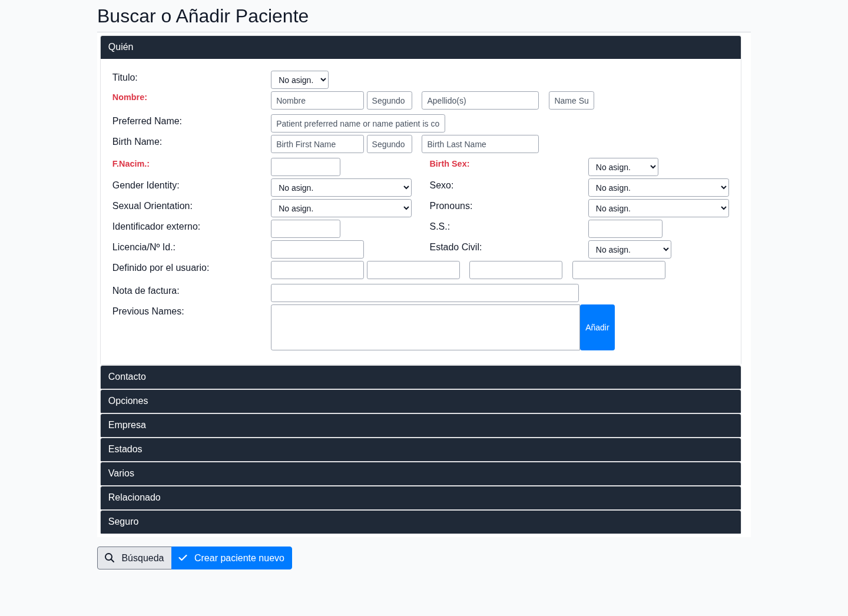Focus the F.Nacim. date field
Viewport: 848px width, 616px height.
point(305,167)
